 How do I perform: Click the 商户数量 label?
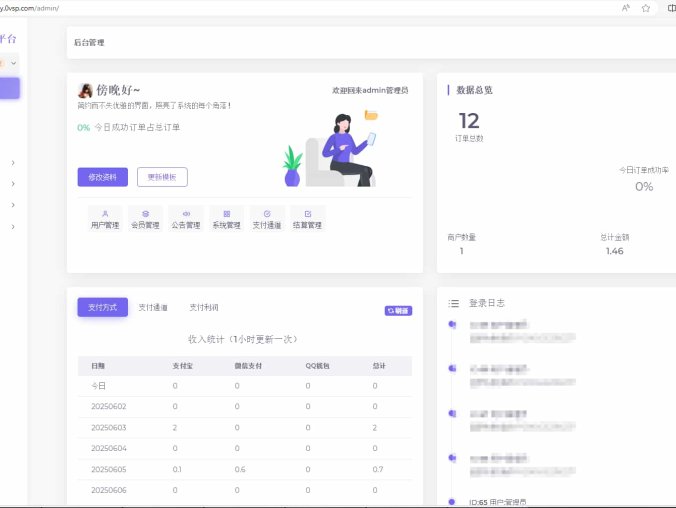click(x=462, y=237)
